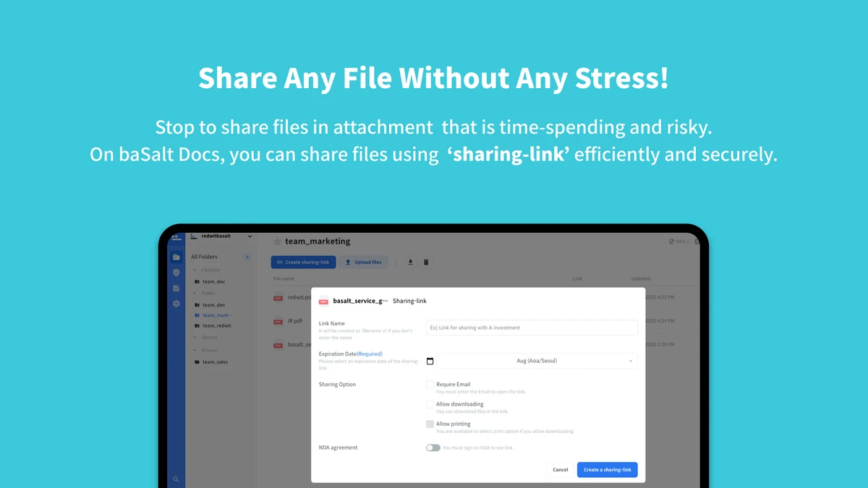Check the Require Email option
Screen dimensions: 868x488
click(430, 385)
